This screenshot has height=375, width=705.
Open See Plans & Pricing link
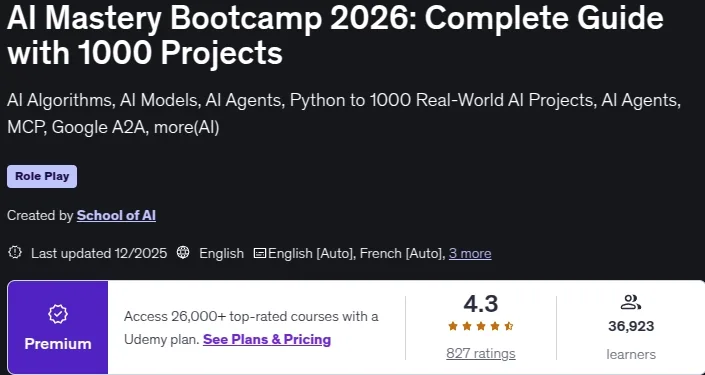point(267,339)
